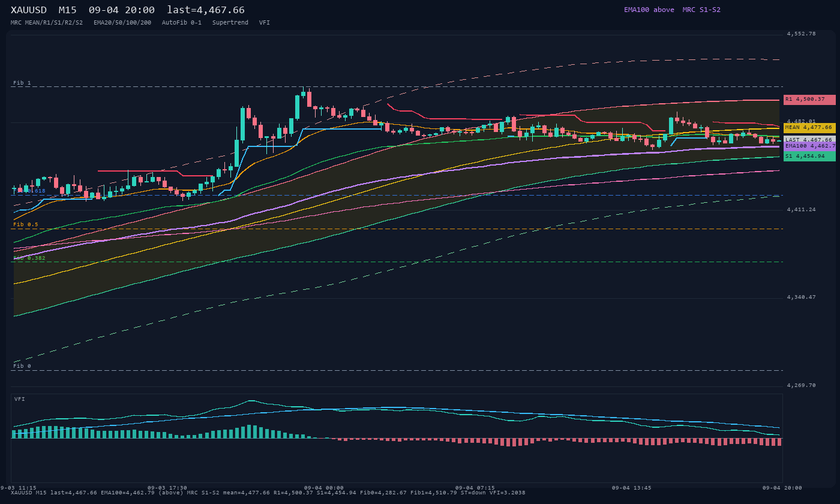
Task: Click the MRC S1-S2 status text
Action: (x=701, y=10)
